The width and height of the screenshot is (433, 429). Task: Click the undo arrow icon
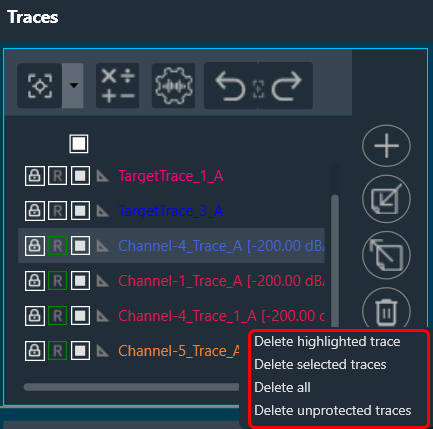(231, 86)
